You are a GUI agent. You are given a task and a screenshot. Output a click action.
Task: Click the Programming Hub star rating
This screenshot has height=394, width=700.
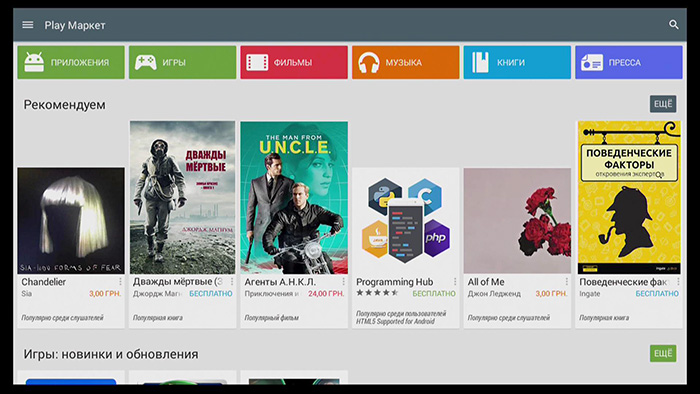377,293
